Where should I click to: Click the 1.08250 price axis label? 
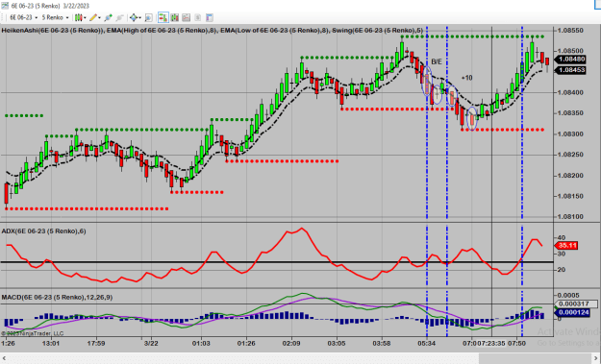point(570,155)
